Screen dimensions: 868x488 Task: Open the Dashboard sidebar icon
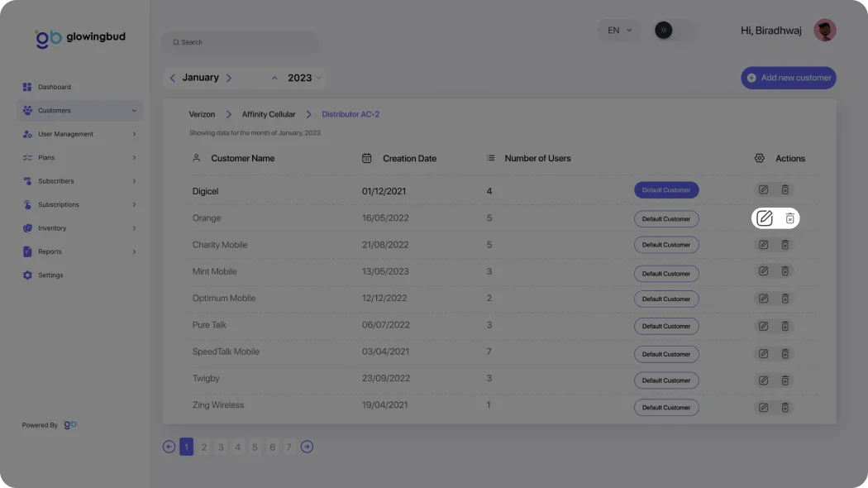[x=27, y=87]
